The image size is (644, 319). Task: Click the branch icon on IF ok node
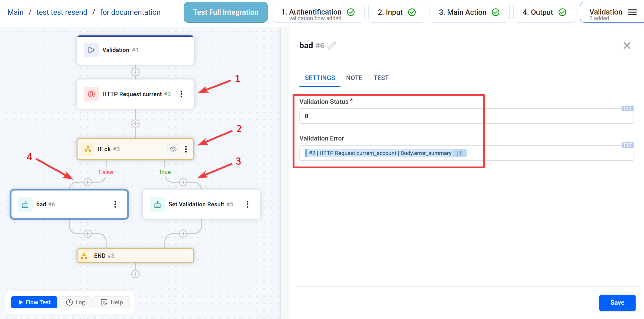tap(87, 149)
